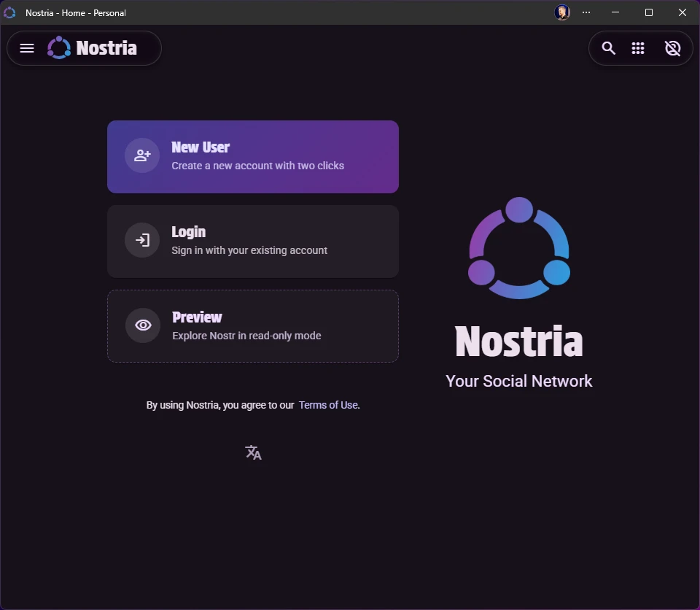Screen dimensions: 700x610
Task: Choose 'Sign in with your existing account'
Action: 249,250
